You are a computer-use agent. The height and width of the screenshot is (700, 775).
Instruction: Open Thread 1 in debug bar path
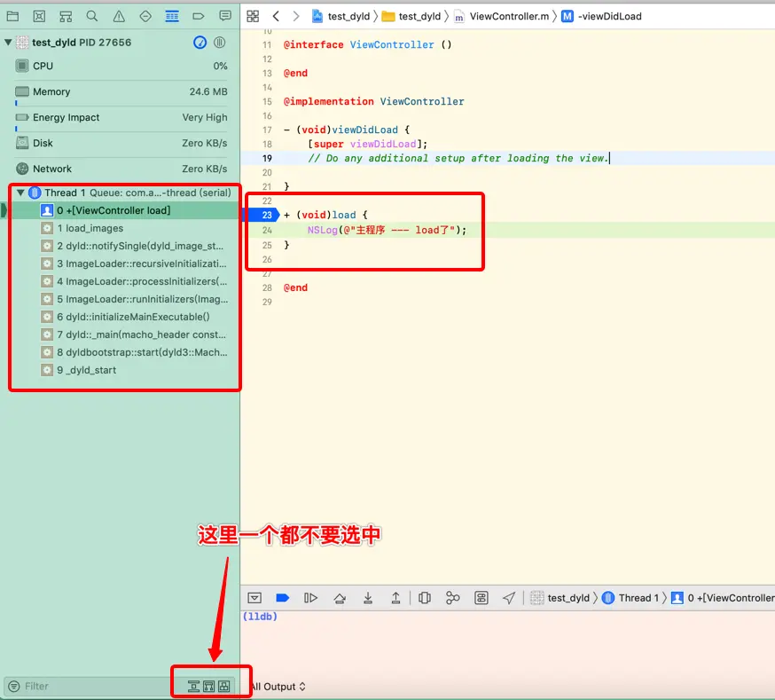[631, 598]
